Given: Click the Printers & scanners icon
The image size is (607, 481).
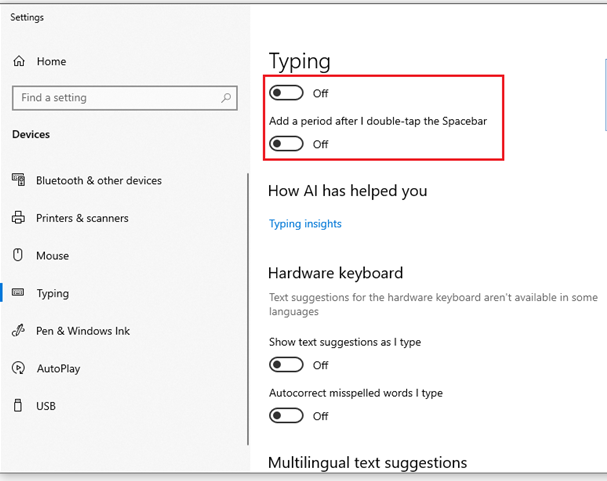Looking at the screenshot, I should tap(18, 218).
